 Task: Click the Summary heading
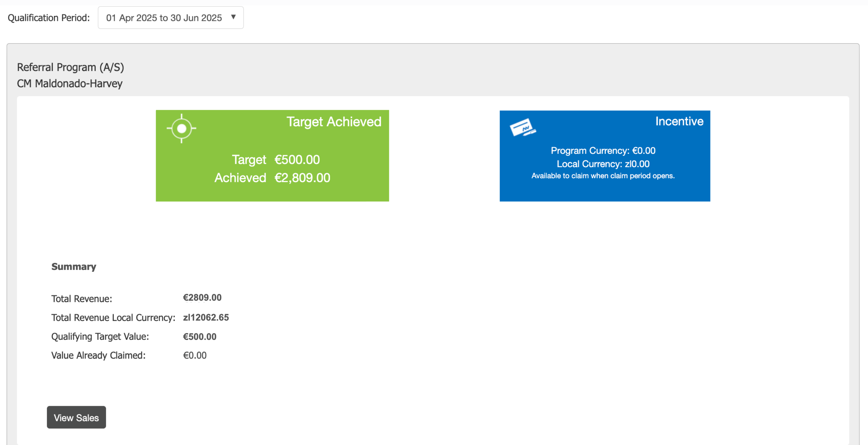point(74,267)
